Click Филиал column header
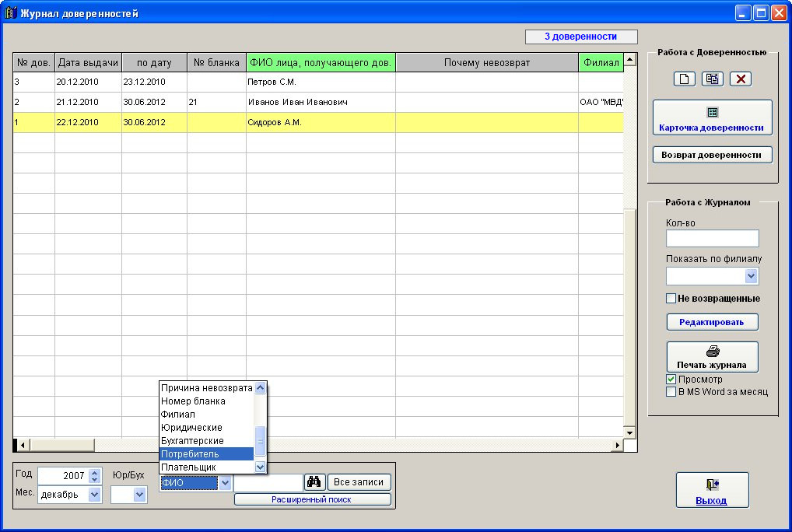Viewport: 792px width, 532px height. [601, 62]
